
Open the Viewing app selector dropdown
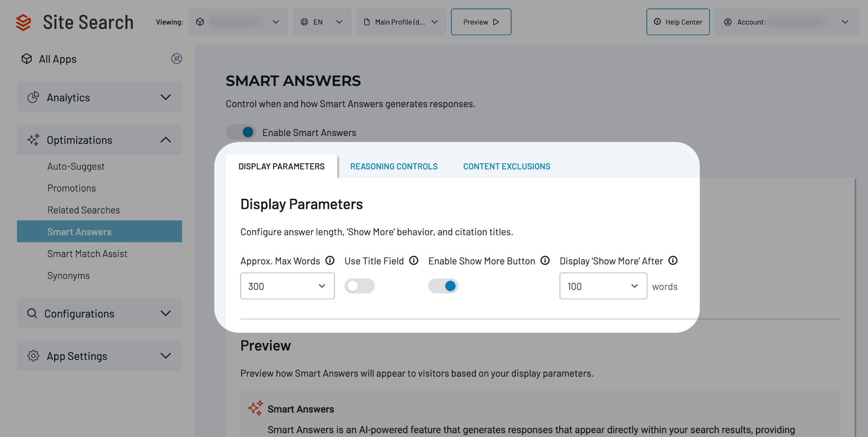pyautogui.click(x=238, y=22)
